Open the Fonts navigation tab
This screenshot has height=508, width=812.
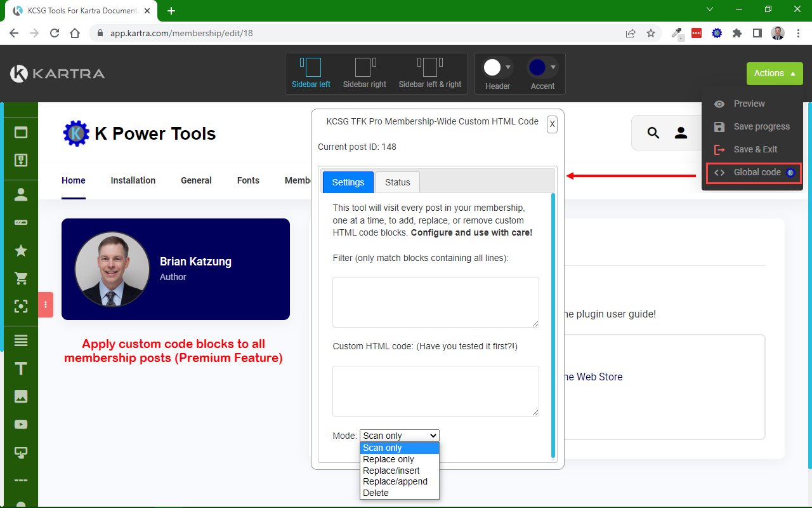coord(248,180)
